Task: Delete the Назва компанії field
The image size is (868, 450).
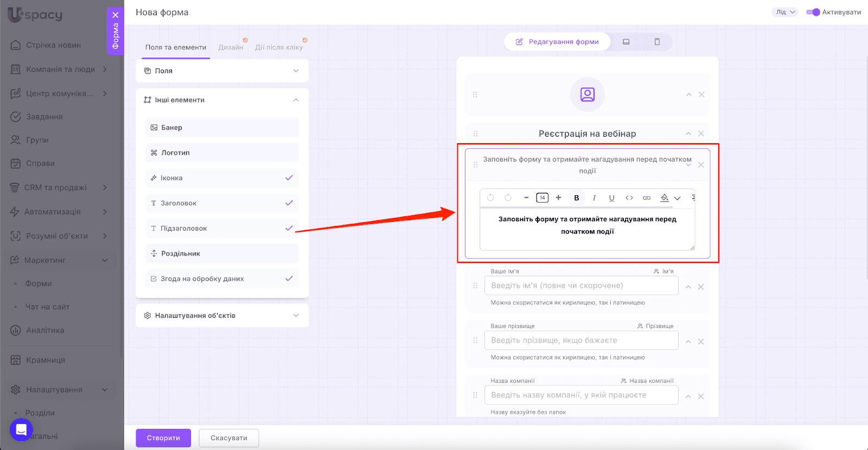Action: pyautogui.click(x=701, y=396)
